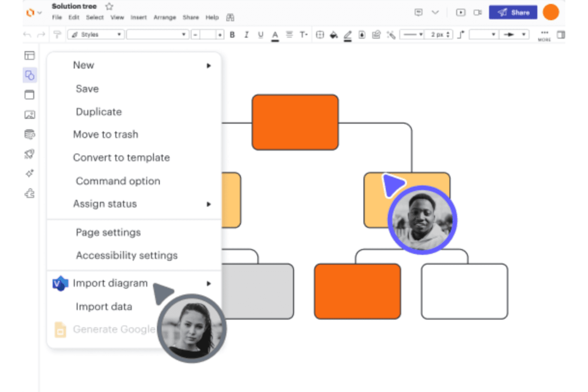Click the undo arrow
The height and width of the screenshot is (392, 588).
click(27, 35)
